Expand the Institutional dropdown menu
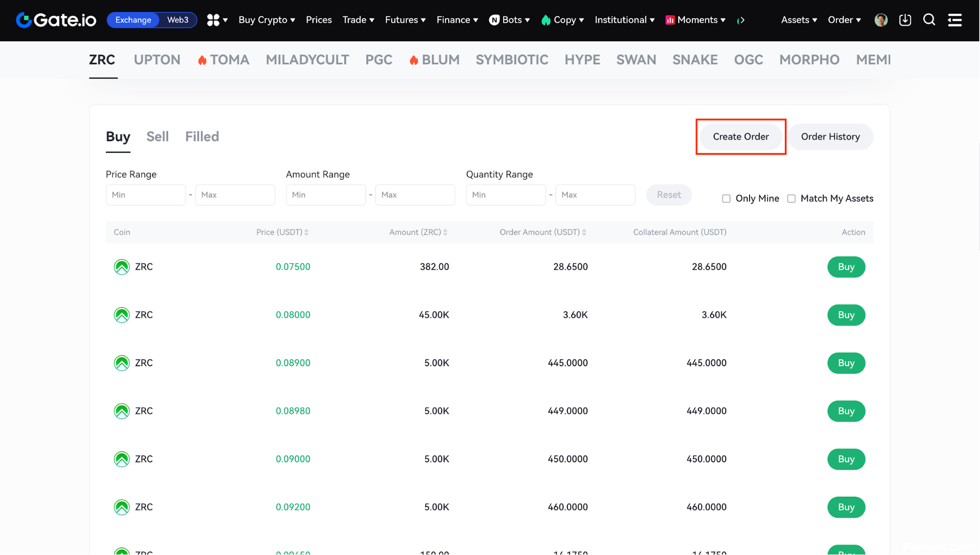 [625, 20]
